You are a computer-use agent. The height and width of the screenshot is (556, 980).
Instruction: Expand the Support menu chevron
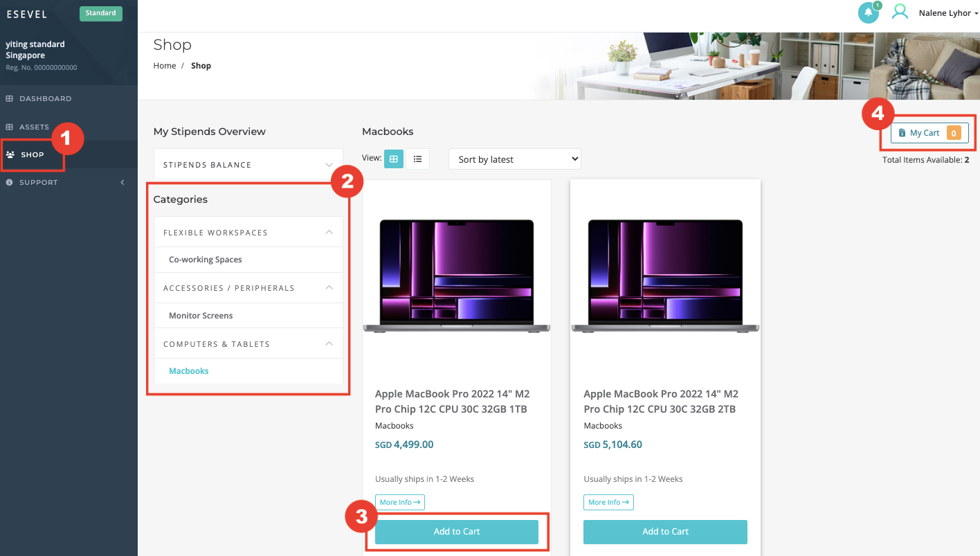click(x=122, y=183)
